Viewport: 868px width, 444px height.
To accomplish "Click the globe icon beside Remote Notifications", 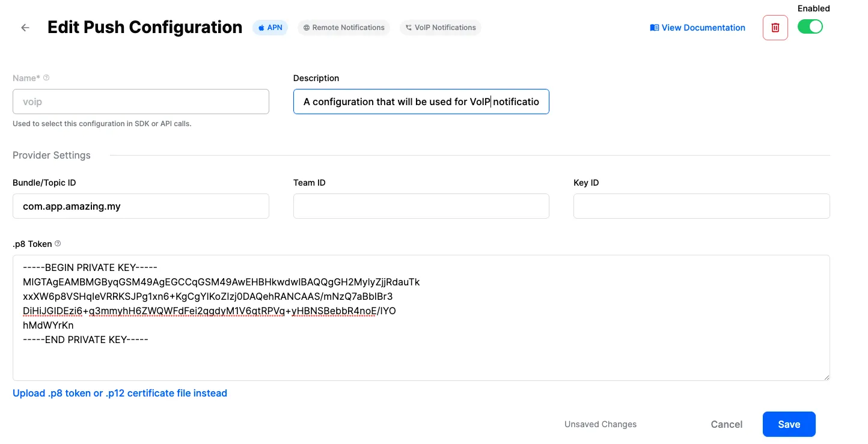I will (307, 27).
